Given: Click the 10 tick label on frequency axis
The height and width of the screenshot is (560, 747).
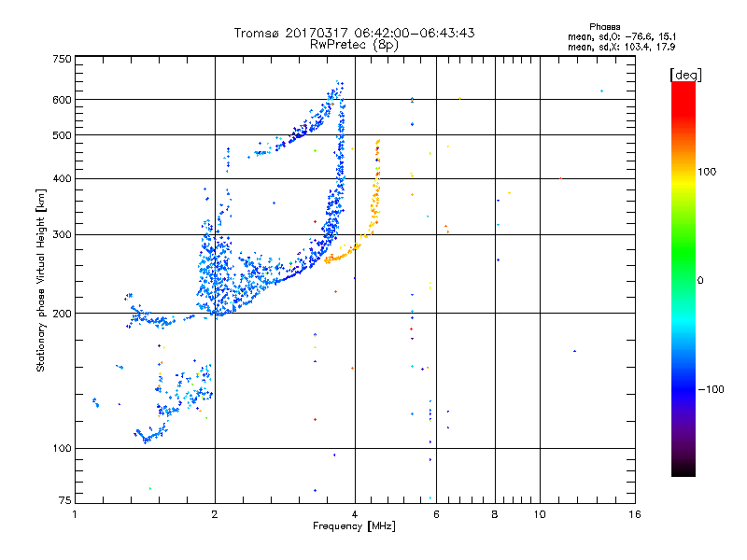Looking at the screenshot, I should click(540, 514).
